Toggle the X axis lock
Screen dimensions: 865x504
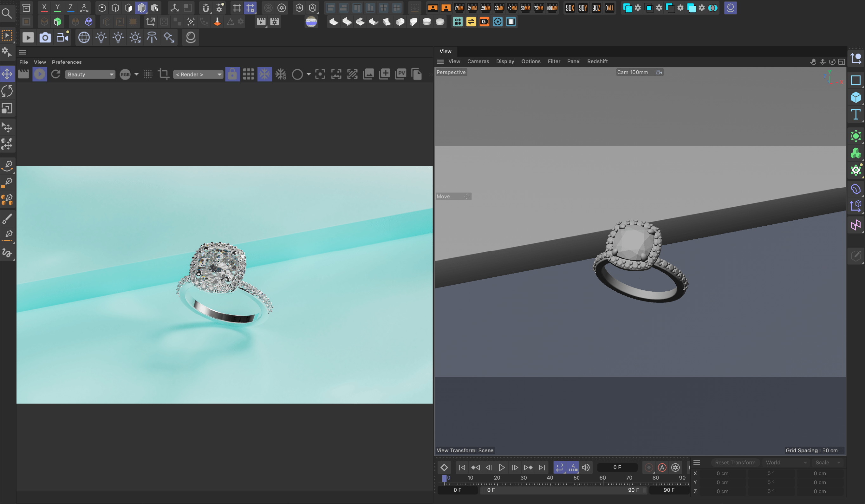[x=44, y=8]
